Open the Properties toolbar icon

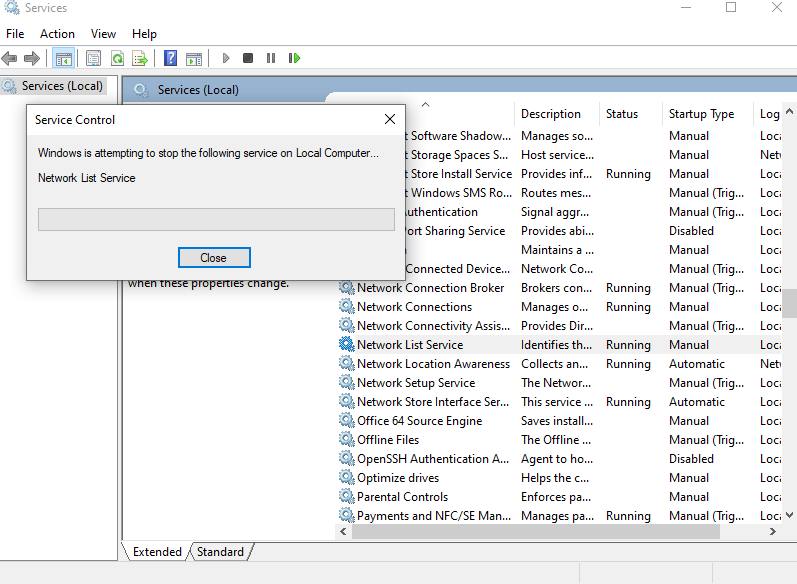click(94, 58)
